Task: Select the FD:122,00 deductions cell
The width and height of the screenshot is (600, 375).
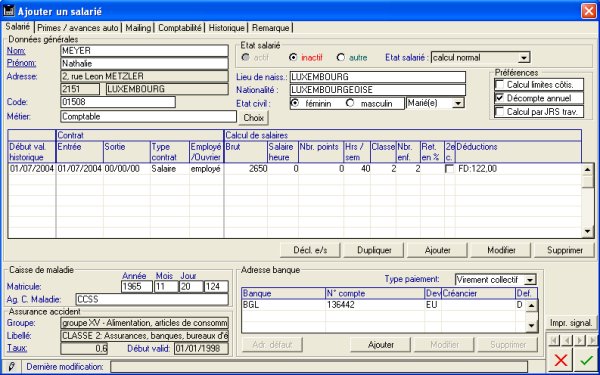Action: (x=518, y=169)
